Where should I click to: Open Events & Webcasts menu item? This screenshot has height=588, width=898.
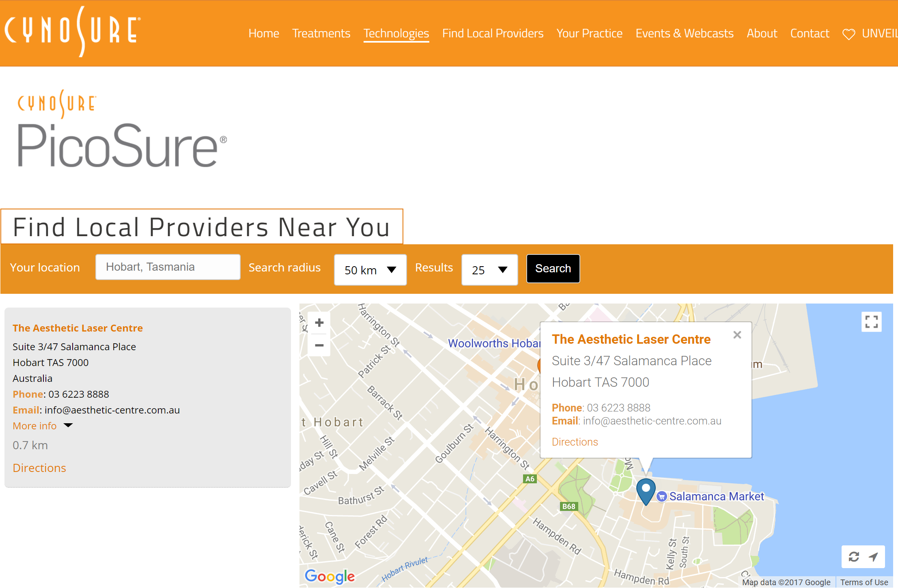pyautogui.click(x=684, y=33)
